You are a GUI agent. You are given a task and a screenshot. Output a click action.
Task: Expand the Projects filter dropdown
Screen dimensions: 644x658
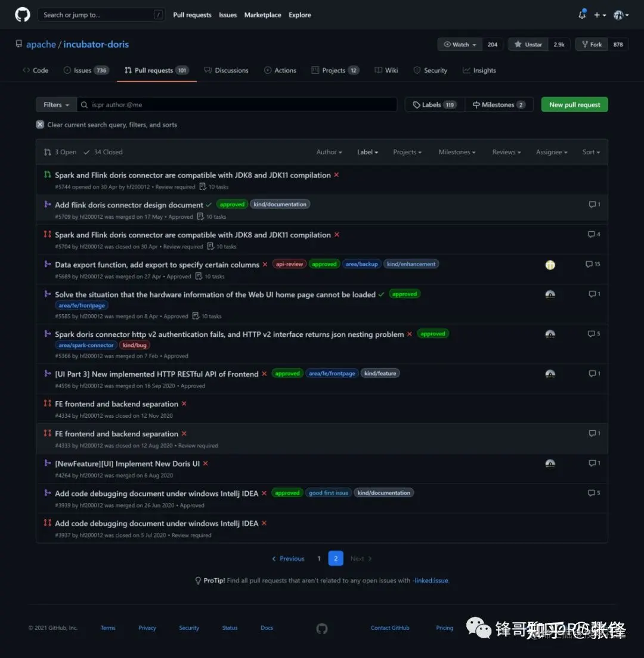[x=407, y=152]
